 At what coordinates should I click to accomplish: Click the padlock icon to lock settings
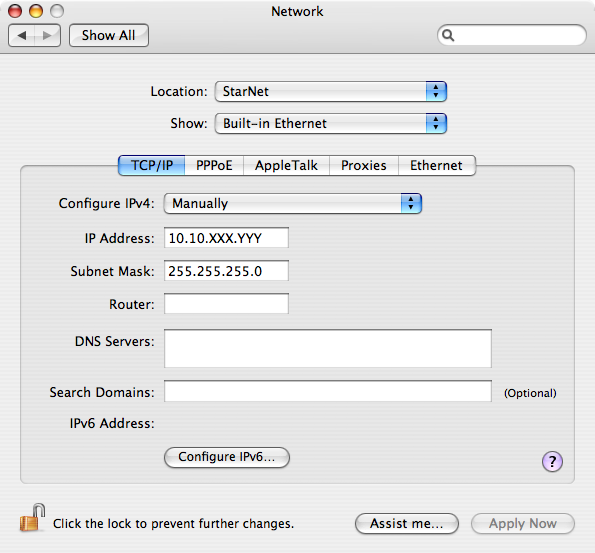[32, 518]
